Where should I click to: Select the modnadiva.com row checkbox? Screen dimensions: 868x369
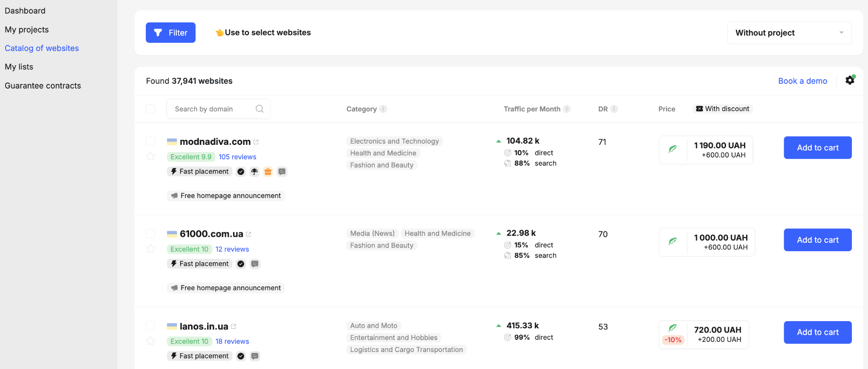(x=150, y=141)
